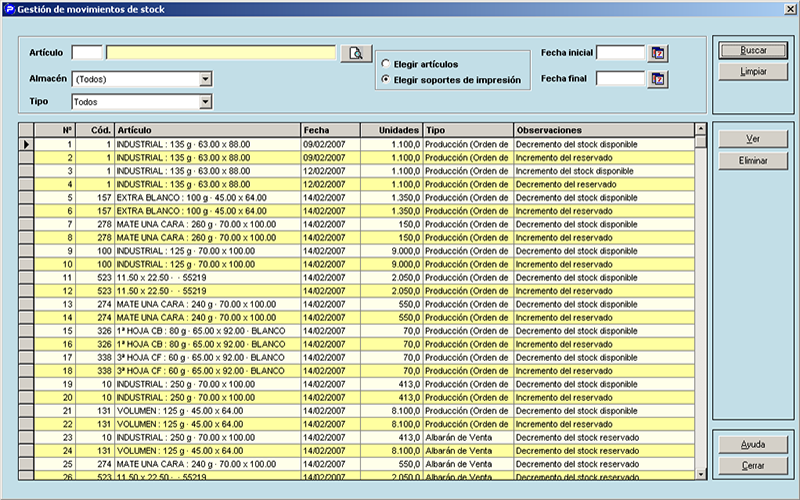Open calendar picker for Fecha inicial
The width and height of the screenshot is (800, 500).
pyautogui.click(x=658, y=53)
